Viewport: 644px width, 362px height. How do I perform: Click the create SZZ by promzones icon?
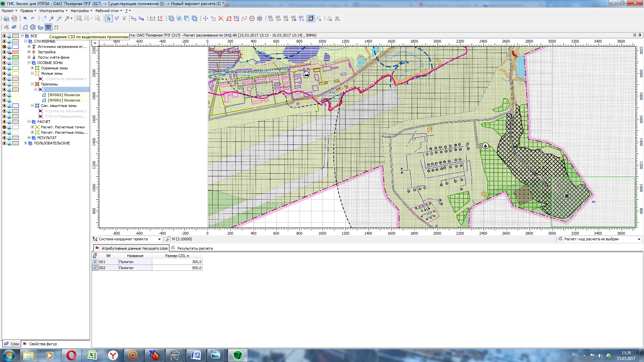[x=48, y=27]
